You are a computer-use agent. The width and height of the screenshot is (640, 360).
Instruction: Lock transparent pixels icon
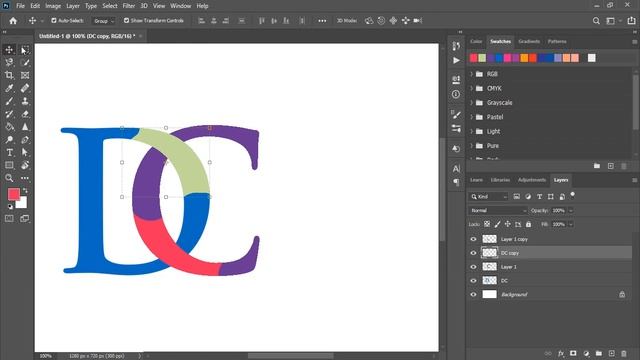point(487,224)
